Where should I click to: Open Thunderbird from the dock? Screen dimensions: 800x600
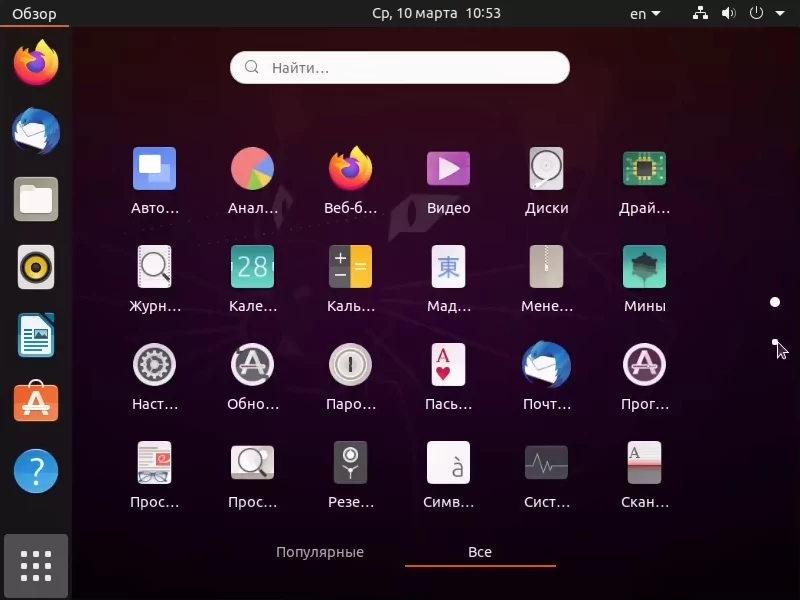click(x=36, y=131)
